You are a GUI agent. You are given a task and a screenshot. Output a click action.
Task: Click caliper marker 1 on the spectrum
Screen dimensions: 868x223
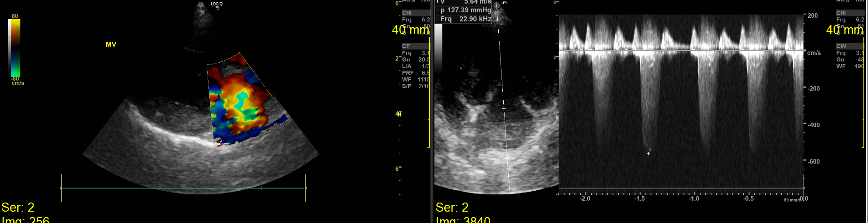(649, 153)
